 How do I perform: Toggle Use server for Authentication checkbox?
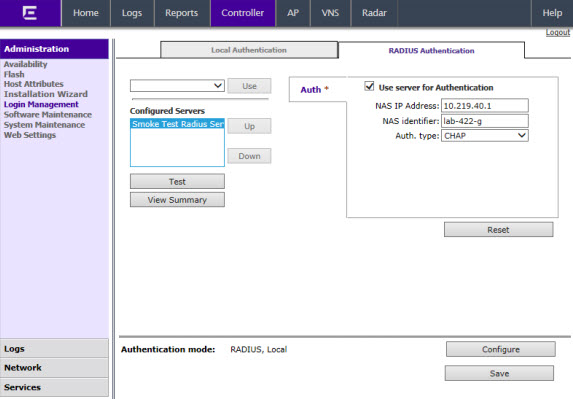click(369, 87)
